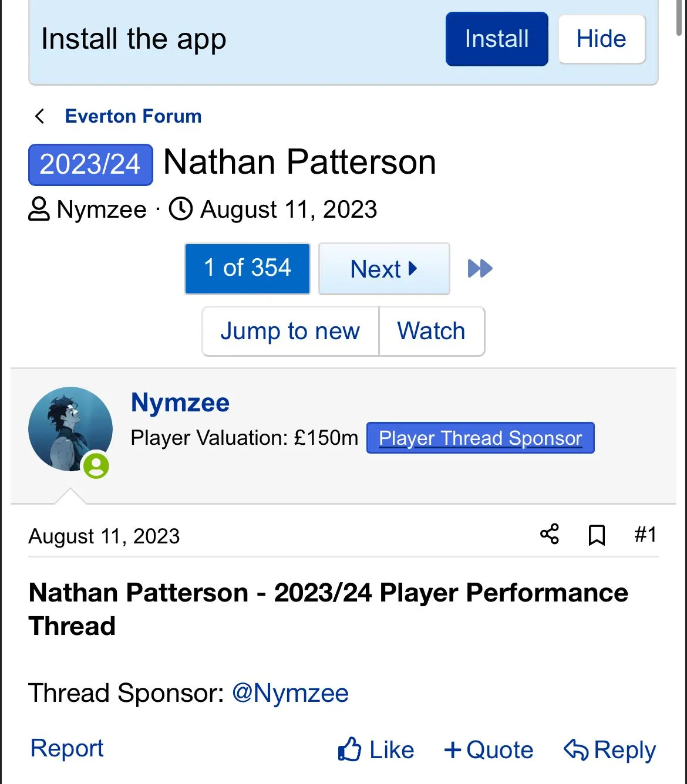Toggle Watch on this thread
This screenshot has width=687, height=784.
[x=432, y=331]
